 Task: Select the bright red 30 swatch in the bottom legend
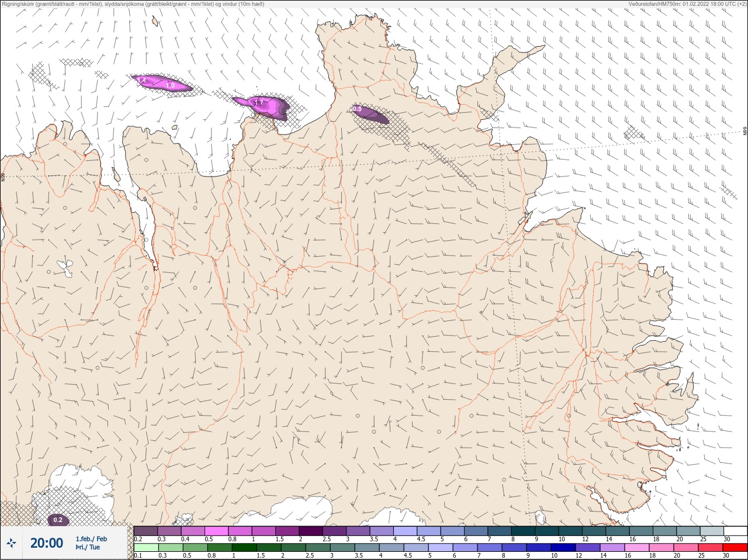click(x=735, y=548)
